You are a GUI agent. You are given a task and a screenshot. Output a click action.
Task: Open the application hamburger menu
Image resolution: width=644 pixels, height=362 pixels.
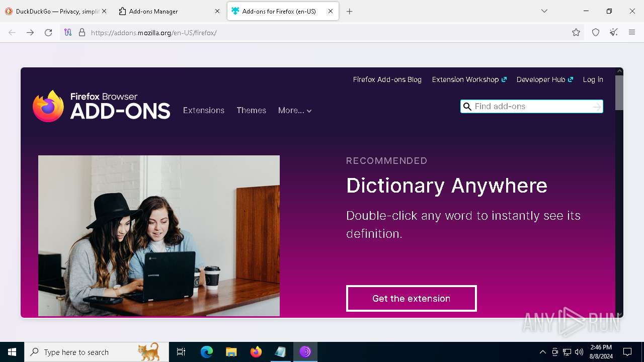[x=632, y=33]
